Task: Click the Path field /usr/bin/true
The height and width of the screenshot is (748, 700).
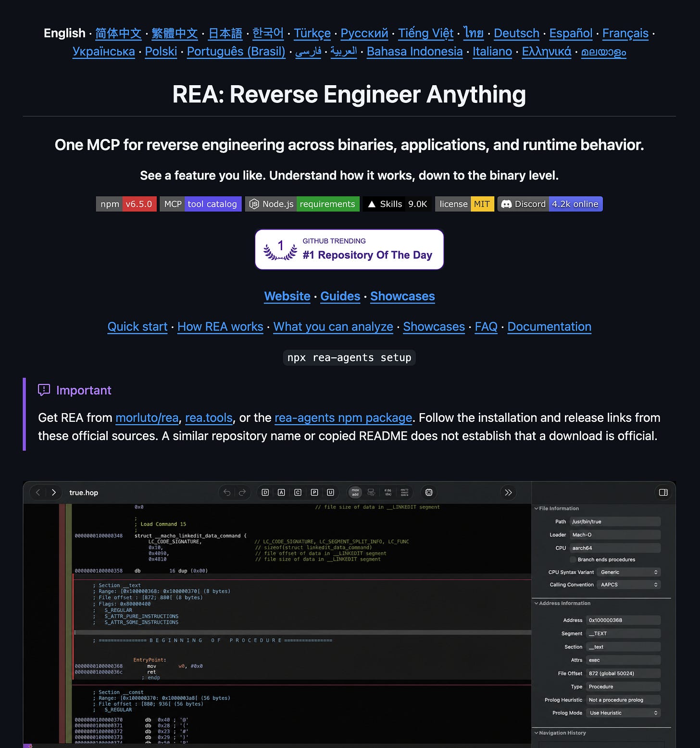Action: [615, 522]
